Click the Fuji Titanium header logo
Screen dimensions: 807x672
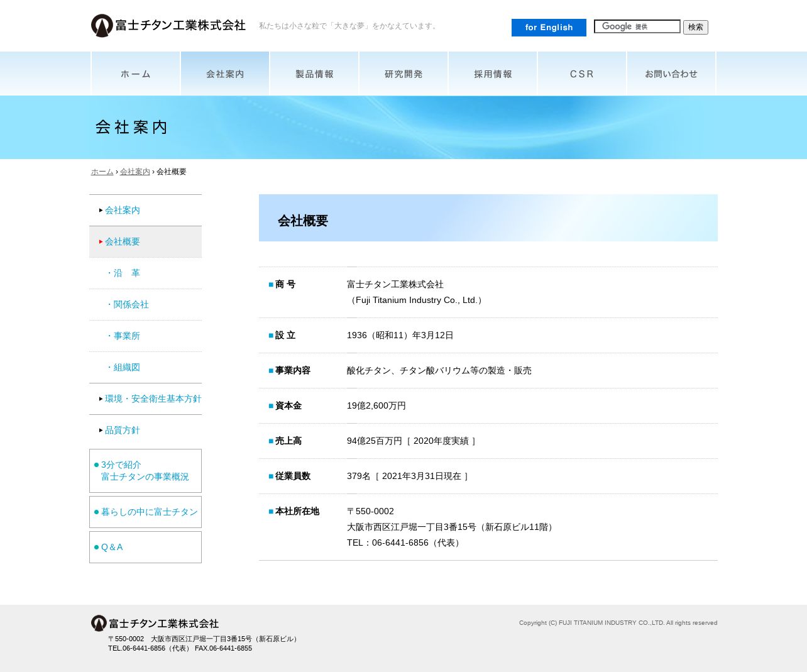[168, 26]
